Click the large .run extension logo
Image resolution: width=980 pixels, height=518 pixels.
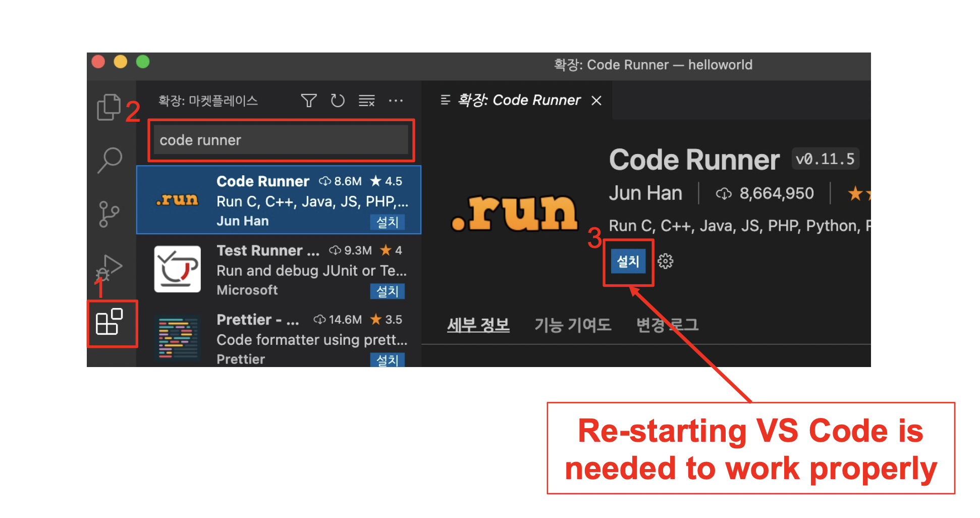coord(514,213)
